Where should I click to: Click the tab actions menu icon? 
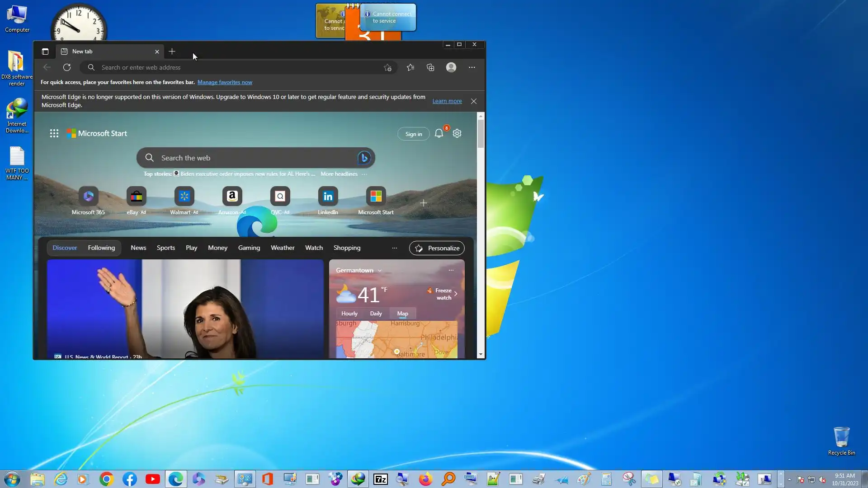click(45, 52)
